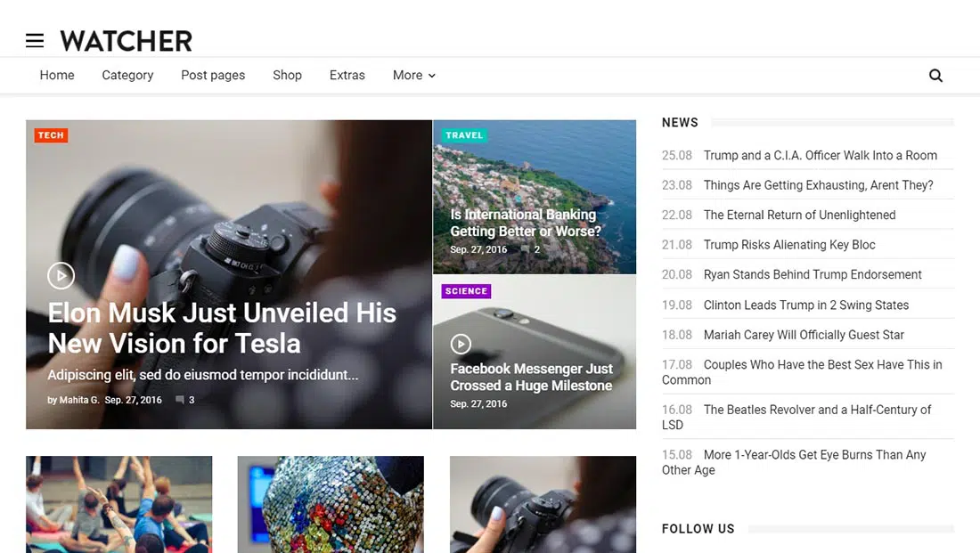
Task: Open 'Trump Risks Alienating Key Bloc' news link
Action: coord(788,245)
